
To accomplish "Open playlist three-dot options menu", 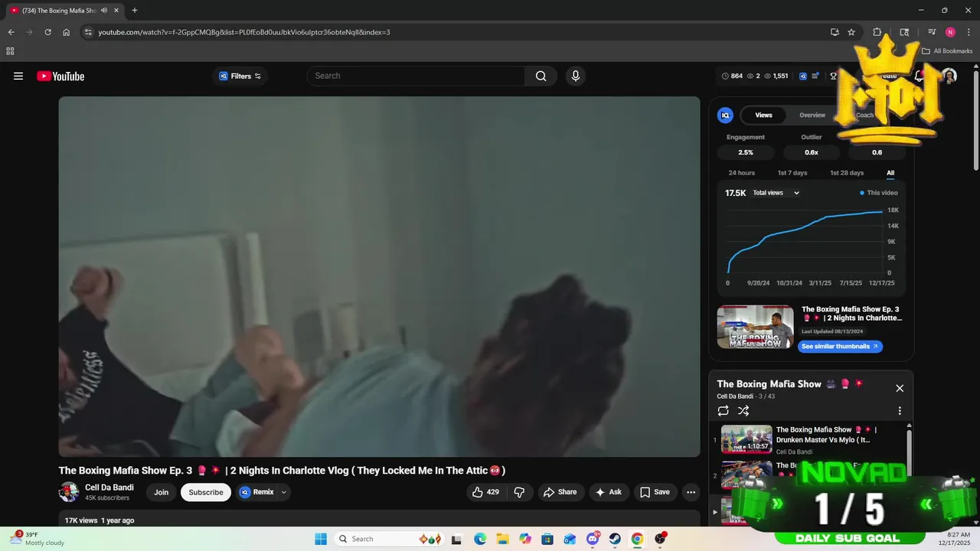I will [900, 411].
